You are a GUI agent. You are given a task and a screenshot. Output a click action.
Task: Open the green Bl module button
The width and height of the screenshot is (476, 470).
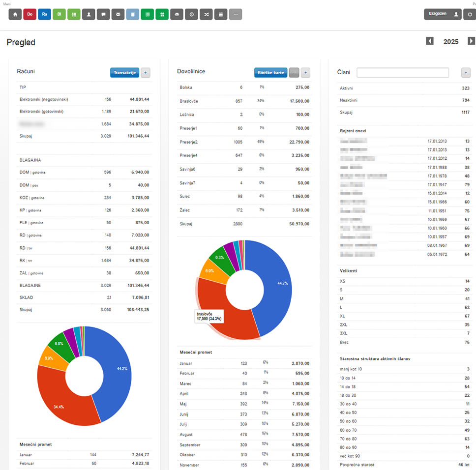(59, 14)
